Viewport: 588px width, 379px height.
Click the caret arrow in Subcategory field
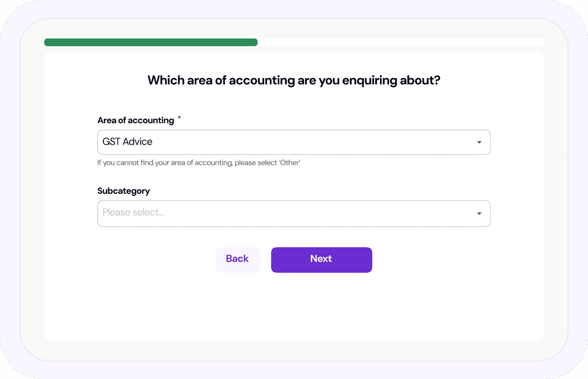pyautogui.click(x=479, y=214)
